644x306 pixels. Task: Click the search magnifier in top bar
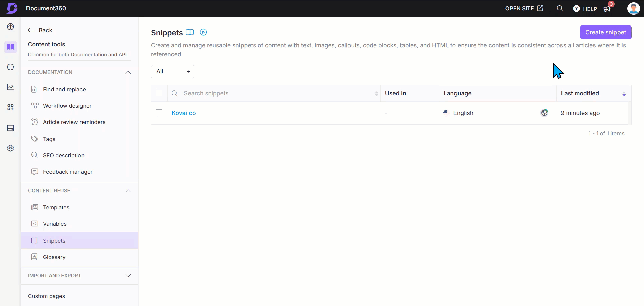(560, 8)
